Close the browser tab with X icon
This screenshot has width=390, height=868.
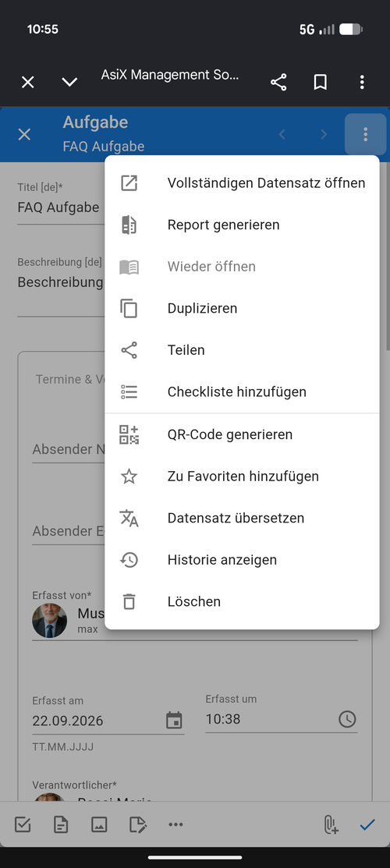point(28,83)
